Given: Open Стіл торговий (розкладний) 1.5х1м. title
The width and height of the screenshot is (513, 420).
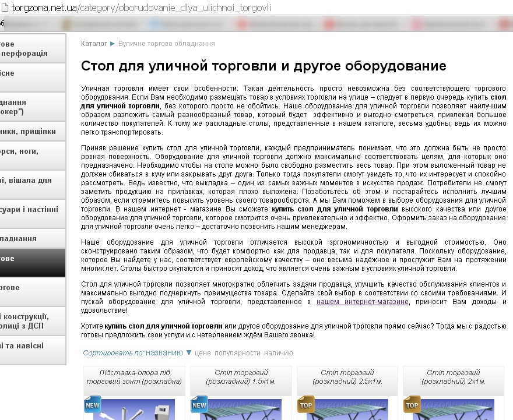Looking at the screenshot, I should coord(241,377).
